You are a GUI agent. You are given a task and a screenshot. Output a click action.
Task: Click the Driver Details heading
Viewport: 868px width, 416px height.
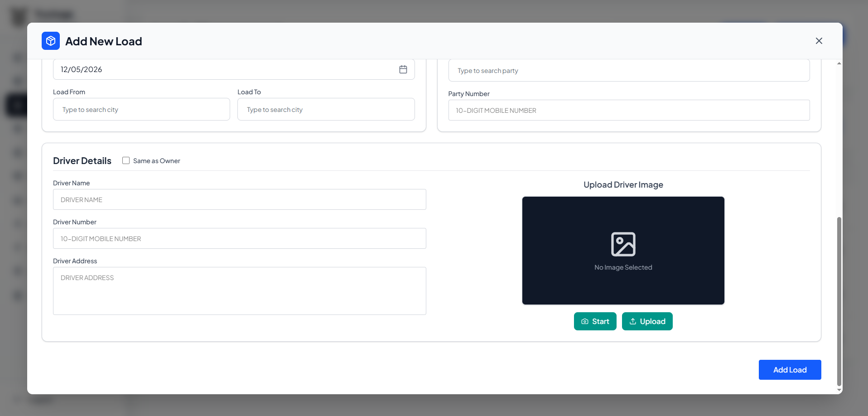[82, 160]
